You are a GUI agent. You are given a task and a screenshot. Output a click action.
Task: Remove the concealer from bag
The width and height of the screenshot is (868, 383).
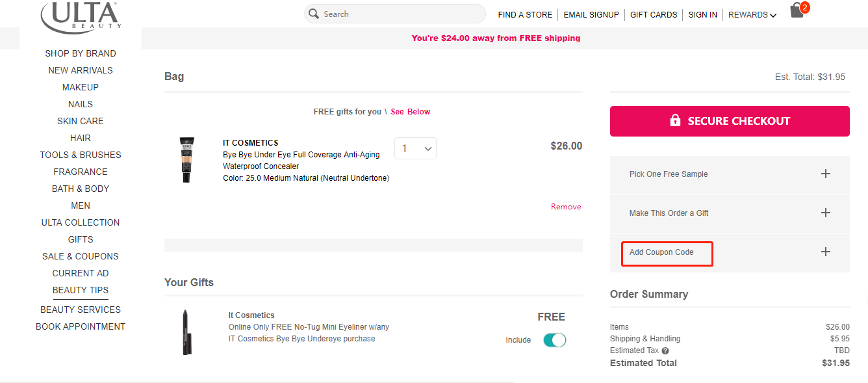566,207
